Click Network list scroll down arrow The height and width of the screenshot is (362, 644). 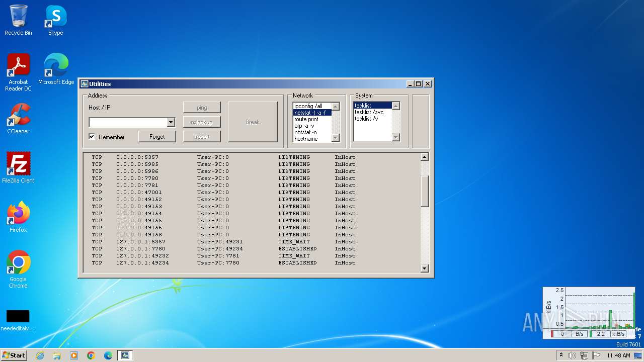tap(336, 138)
